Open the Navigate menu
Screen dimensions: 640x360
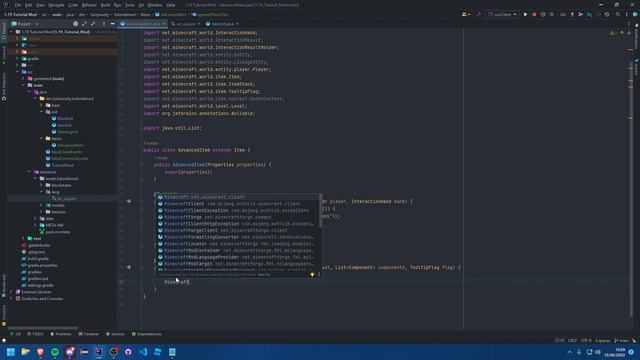pyautogui.click(x=56, y=5)
